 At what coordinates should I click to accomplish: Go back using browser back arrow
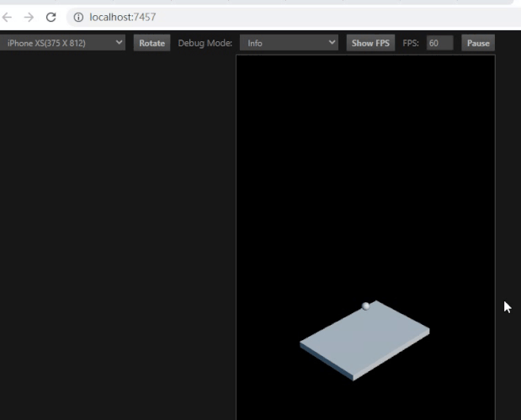pyautogui.click(x=7, y=17)
